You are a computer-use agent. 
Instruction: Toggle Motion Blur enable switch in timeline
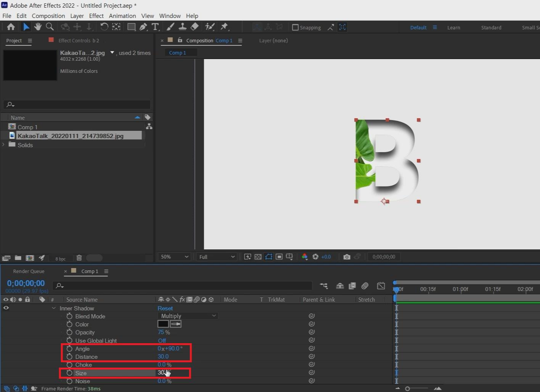coord(365,286)
